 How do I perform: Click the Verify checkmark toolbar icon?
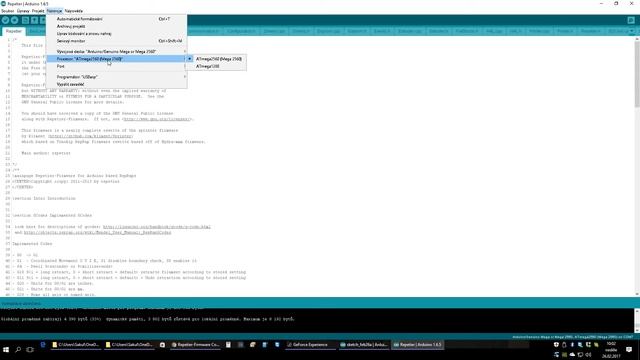[x=5, y=20]
